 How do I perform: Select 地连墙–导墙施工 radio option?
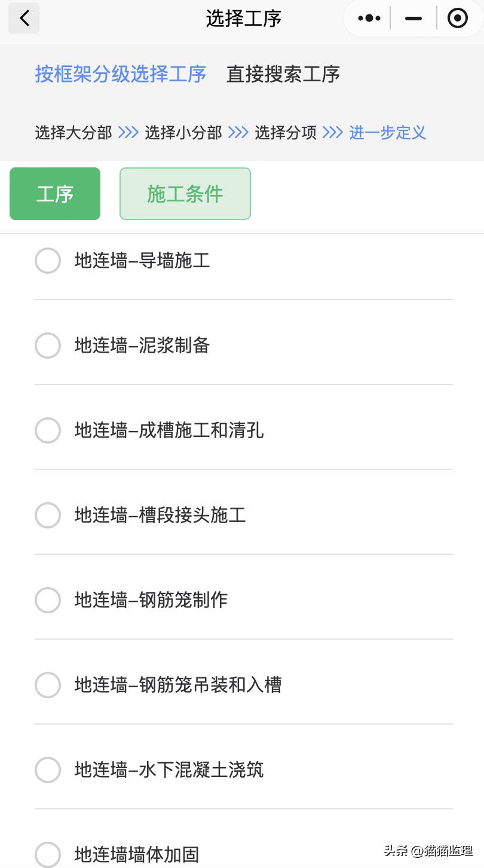[48, 261]
